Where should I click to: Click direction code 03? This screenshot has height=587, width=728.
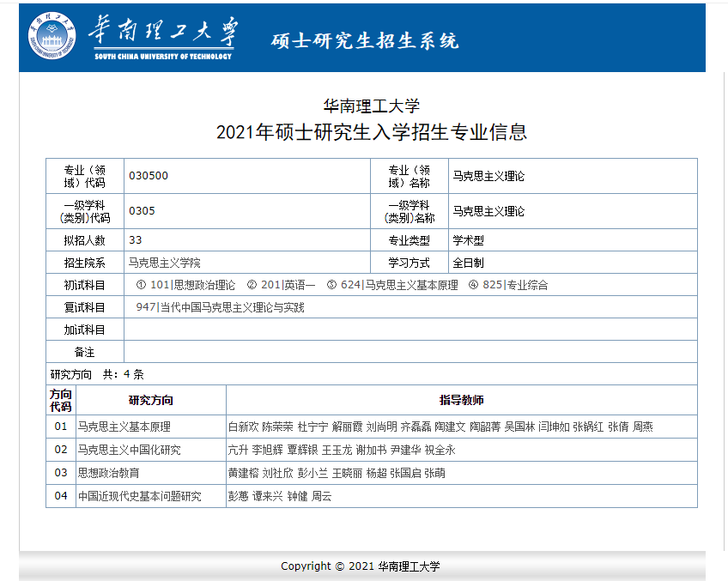[61, 473]
